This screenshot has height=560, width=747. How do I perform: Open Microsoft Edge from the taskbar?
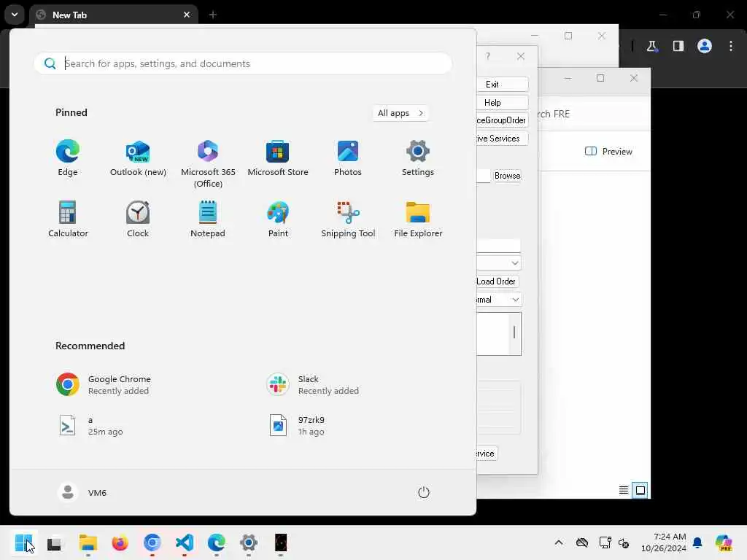click(x=216, y=542)
